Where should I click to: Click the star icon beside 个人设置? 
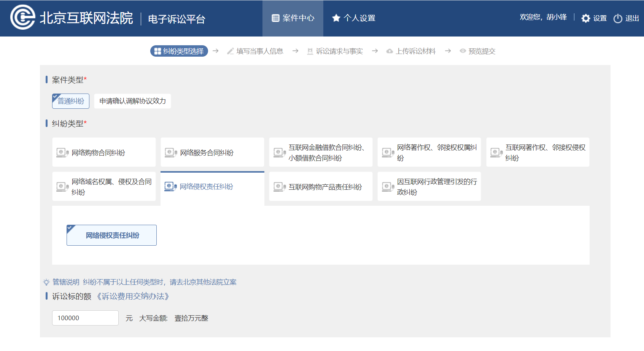[336, 18]
